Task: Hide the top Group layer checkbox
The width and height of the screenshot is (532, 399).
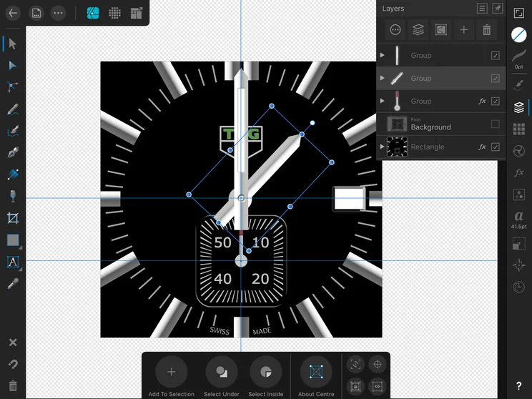Action: (x=495, y=55)
